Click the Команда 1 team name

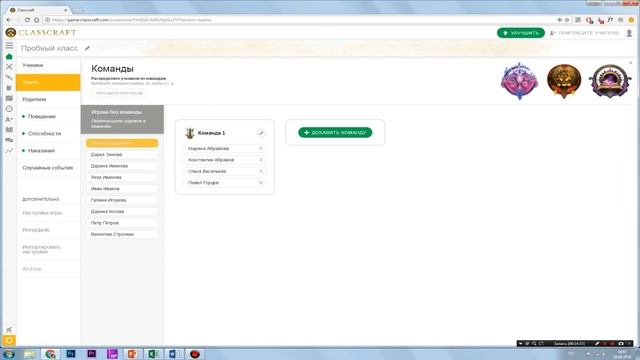point(211,133)
